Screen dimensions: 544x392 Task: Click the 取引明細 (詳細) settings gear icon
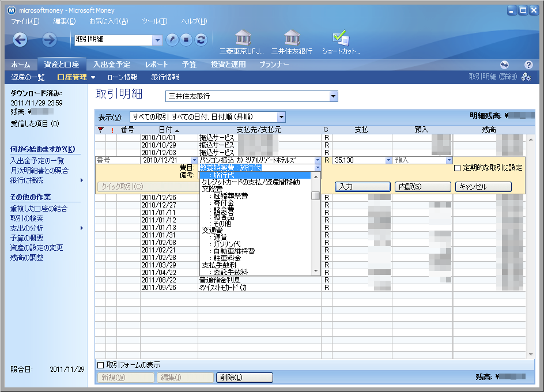point(526,77)
